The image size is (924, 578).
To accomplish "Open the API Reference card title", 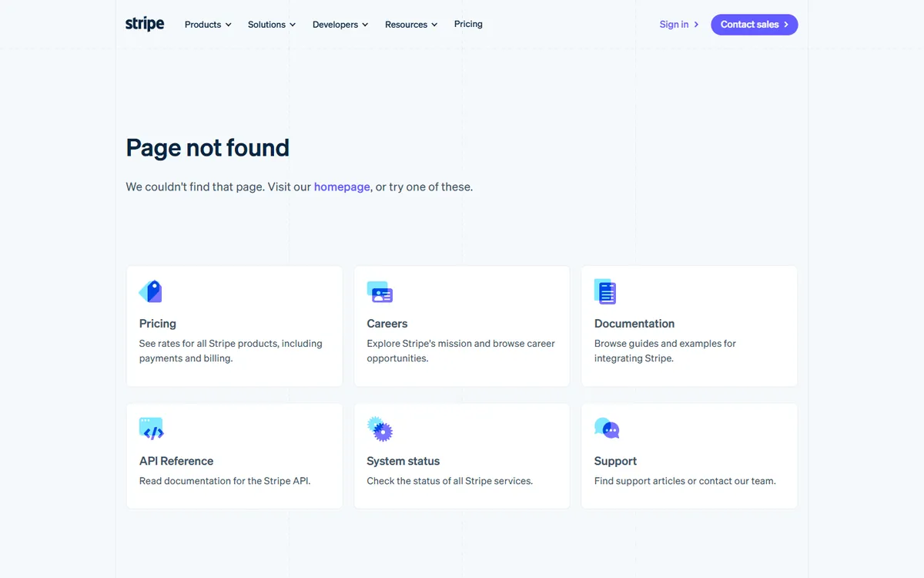I will tap(176, 461).
